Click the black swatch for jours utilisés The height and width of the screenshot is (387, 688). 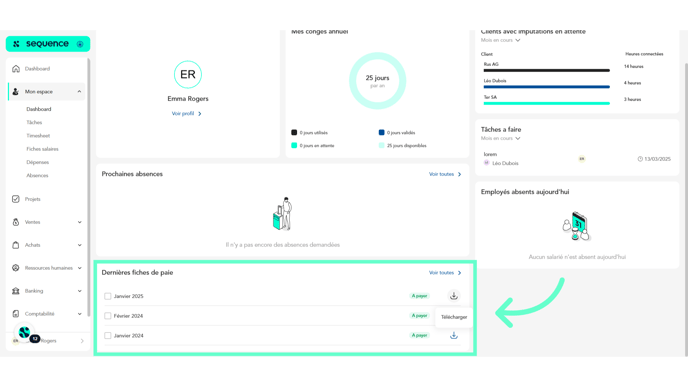coord(294,132)
